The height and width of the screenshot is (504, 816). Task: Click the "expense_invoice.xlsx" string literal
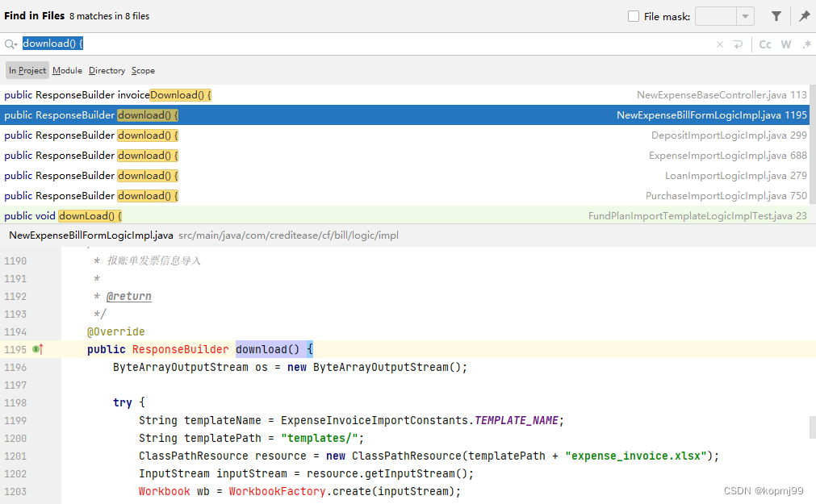coord(635,456)
